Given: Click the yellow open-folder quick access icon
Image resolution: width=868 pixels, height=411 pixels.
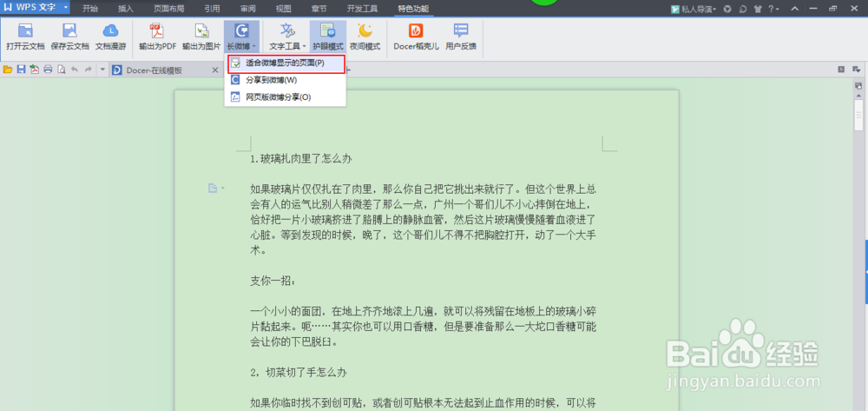Looking at the screenshot, I should point(8,70).
